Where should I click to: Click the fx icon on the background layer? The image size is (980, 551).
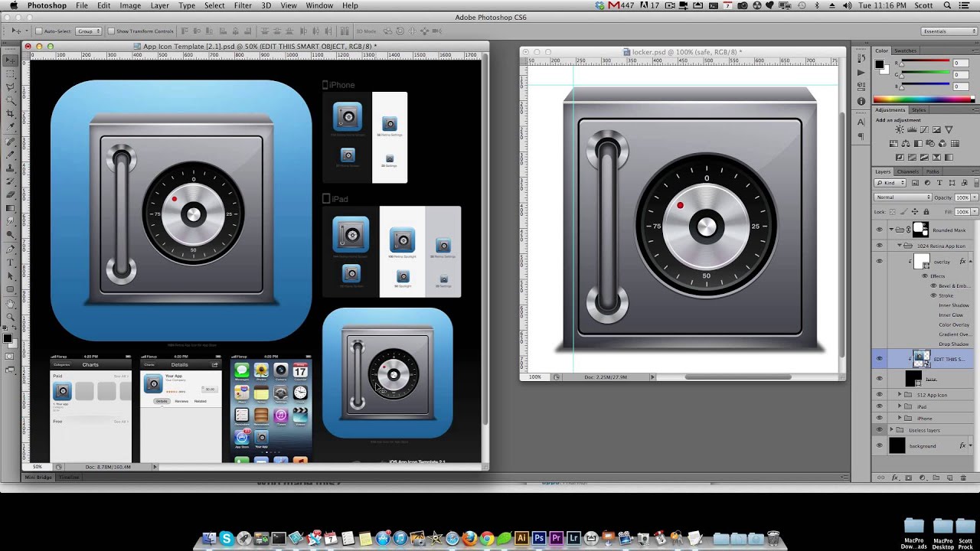[x=962, y=446]
